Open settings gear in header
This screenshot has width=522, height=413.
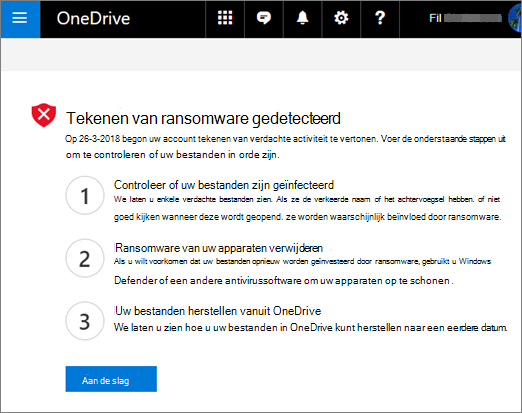point(341,18)
